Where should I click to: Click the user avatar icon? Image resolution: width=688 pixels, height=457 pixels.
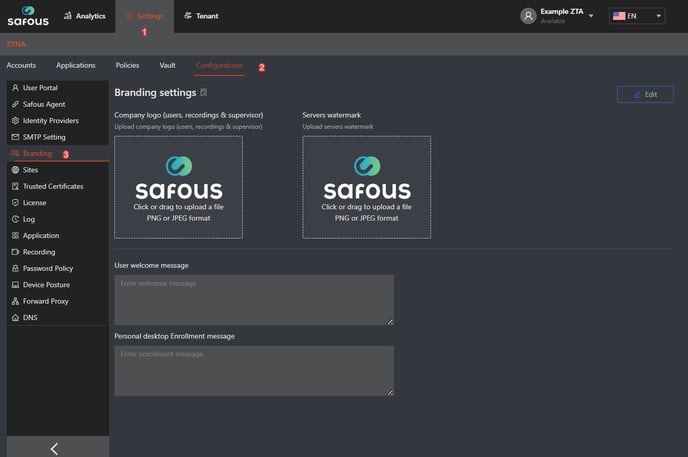[x=528, y=16]
